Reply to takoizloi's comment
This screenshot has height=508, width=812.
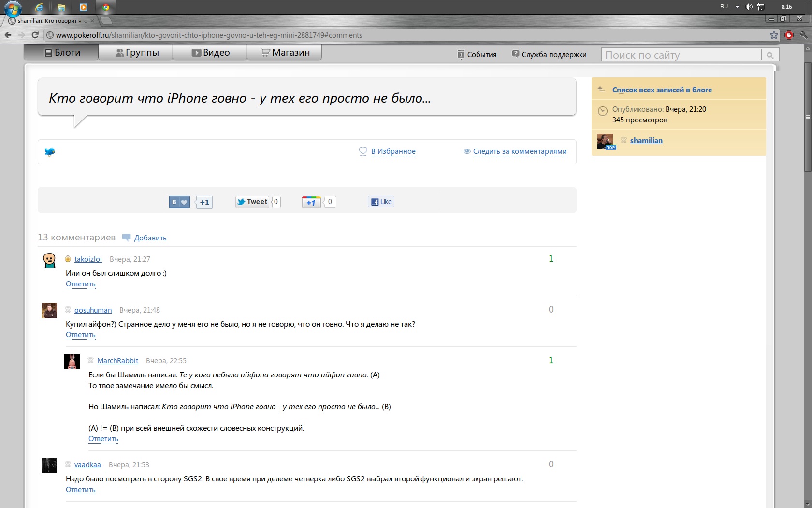81,284
